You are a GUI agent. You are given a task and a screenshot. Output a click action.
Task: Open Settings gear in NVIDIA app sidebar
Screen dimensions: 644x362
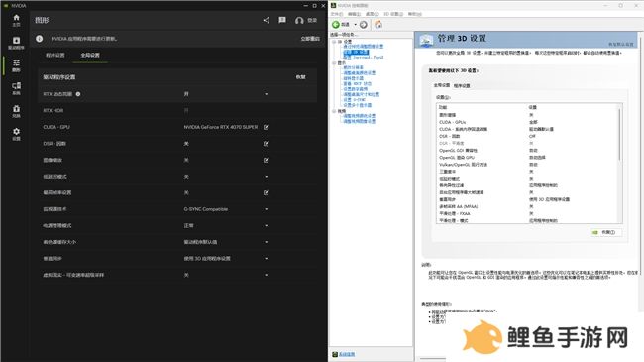coord(16,132)
